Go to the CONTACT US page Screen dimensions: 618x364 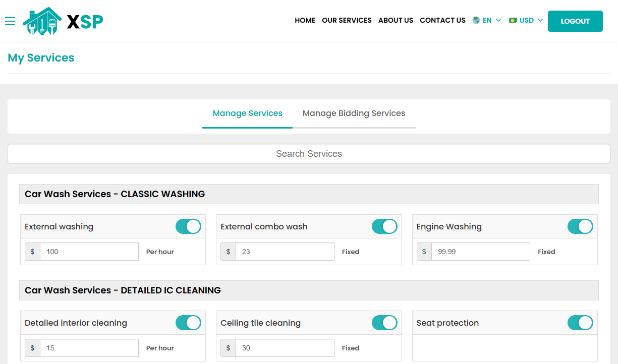(442, 20)
